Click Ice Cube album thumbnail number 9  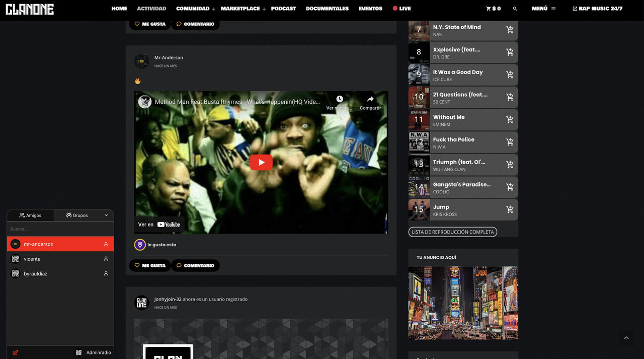(419, 75)
